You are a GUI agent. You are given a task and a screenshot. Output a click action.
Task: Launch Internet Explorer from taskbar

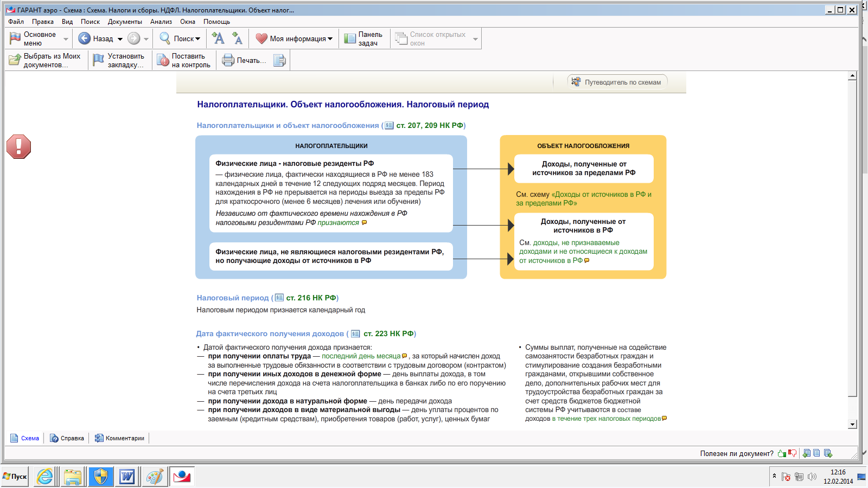(45, 477)
